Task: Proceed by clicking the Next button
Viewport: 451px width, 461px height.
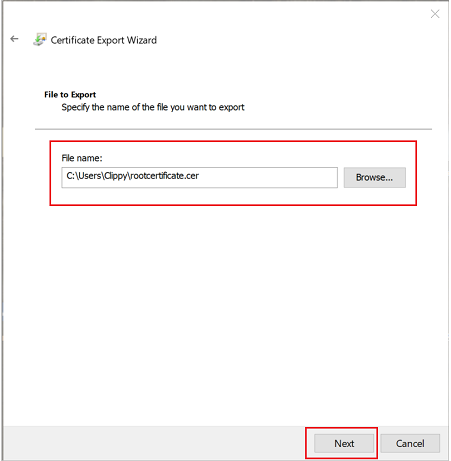Action: [x=344, y=443]
